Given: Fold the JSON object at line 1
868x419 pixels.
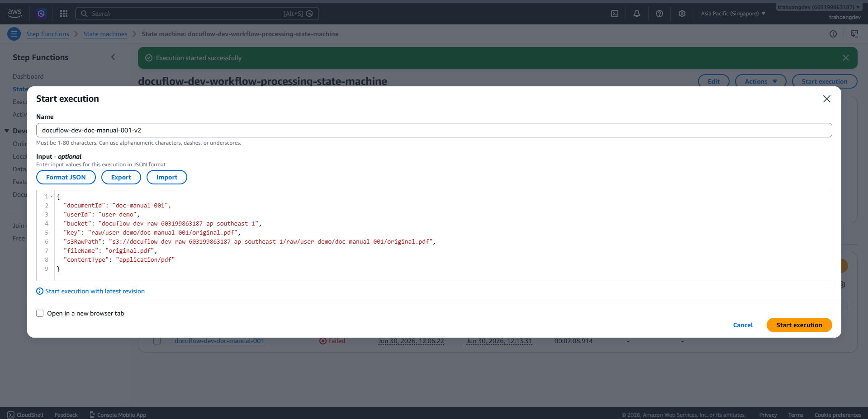Looking at the screenshot, I should click(52, 197).
